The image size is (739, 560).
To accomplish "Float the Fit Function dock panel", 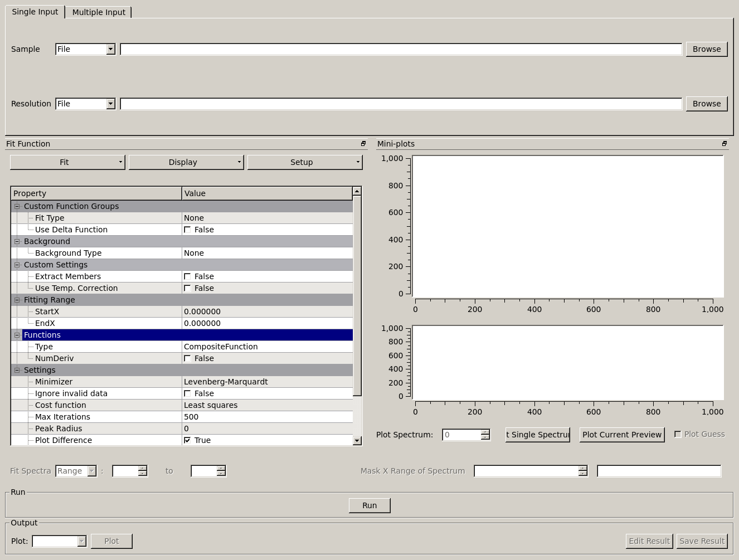I will (363, 144).
